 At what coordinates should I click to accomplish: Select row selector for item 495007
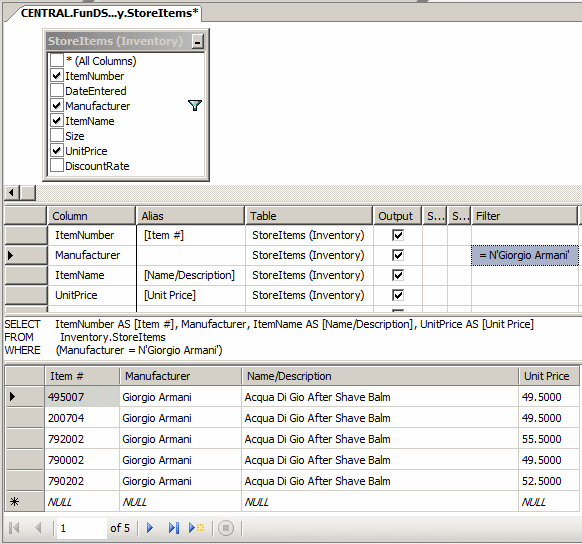coord(25,396)
